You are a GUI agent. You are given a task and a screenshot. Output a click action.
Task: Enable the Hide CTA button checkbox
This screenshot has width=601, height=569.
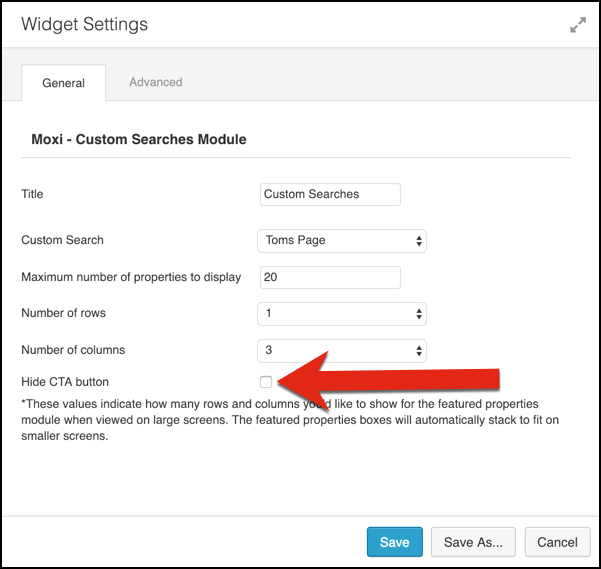pyautogui.click(x=265, y=381)
